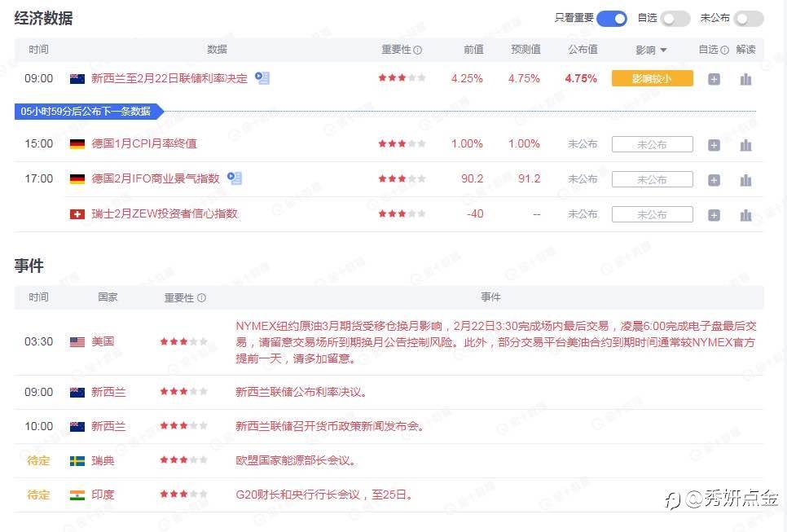
Task: Click New Zealand flag in 10:00 event row
Action: [x=77, y=427]
